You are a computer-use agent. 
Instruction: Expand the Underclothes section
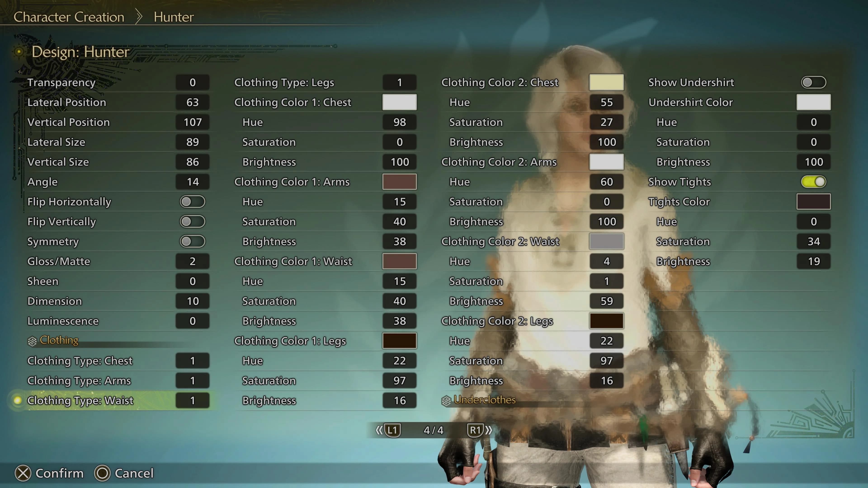pyautogui.click(x=484, y=400)
